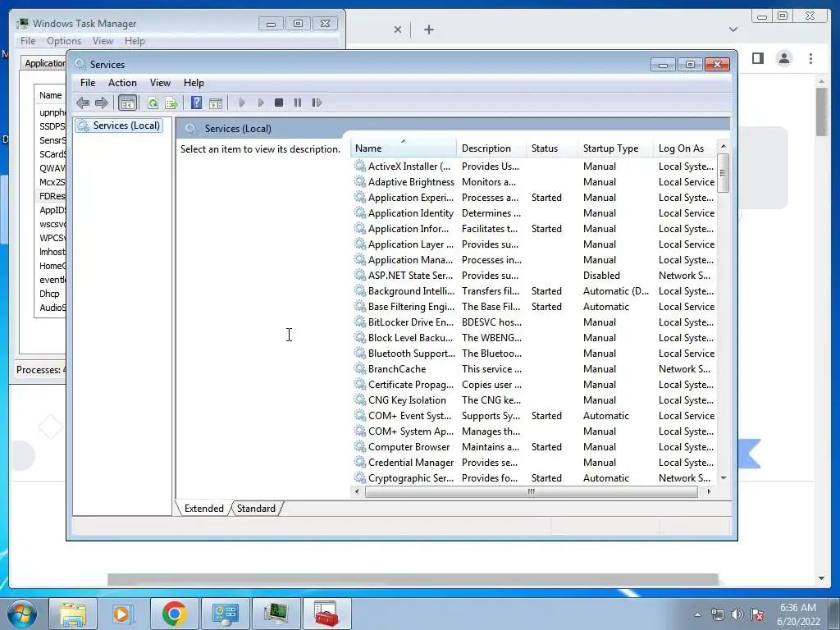Toggle the Show/Hide Action Pane toolbar icon
Screen dimensions: 840x630
coord(216,103)
